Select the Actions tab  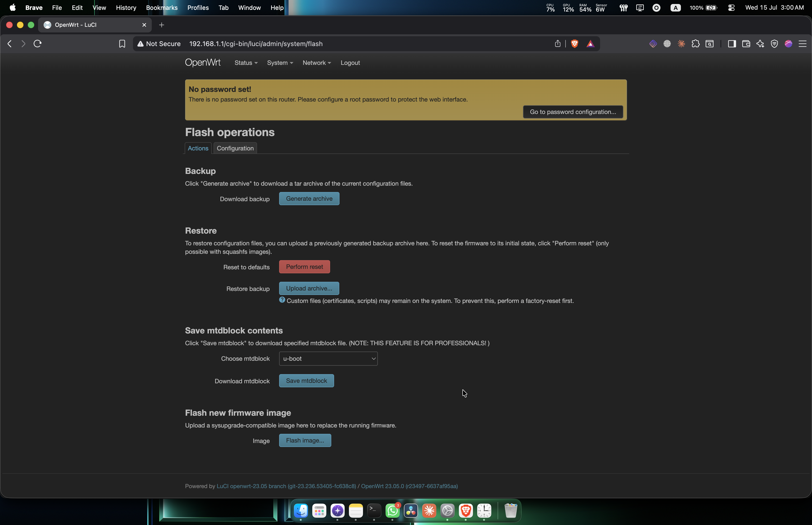point(198,148)
